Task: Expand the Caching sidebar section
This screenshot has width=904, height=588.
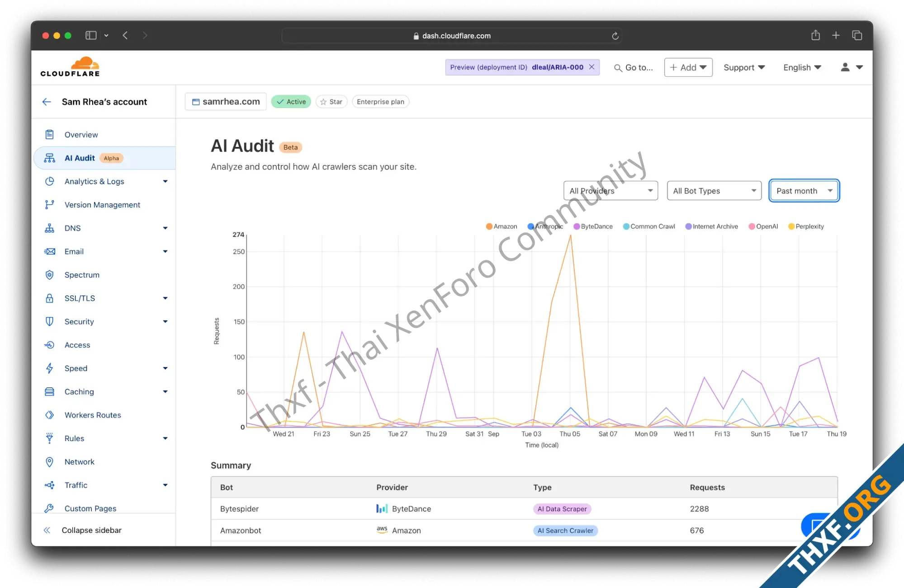Action: [165, 392]
